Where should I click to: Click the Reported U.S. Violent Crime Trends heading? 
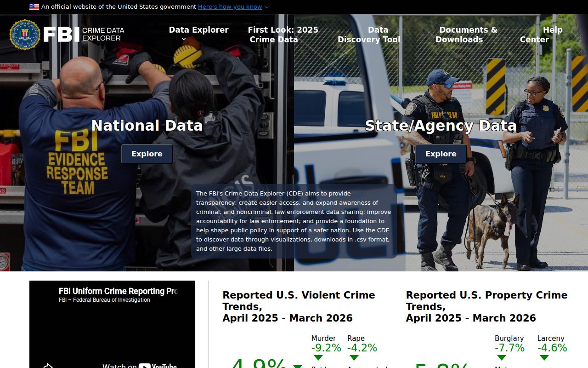tap(299, 306)
